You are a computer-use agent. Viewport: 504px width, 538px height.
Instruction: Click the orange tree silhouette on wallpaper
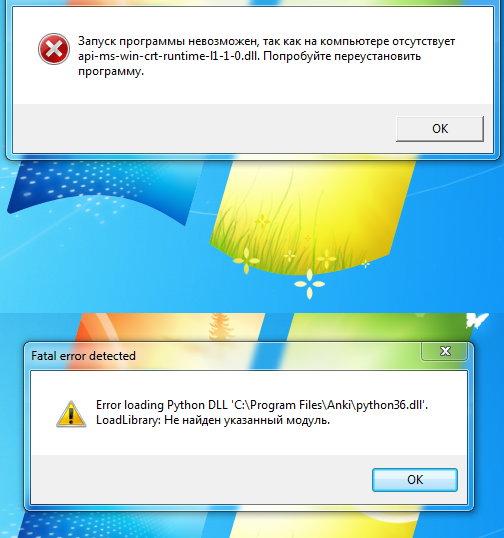[x=219, y=326]
